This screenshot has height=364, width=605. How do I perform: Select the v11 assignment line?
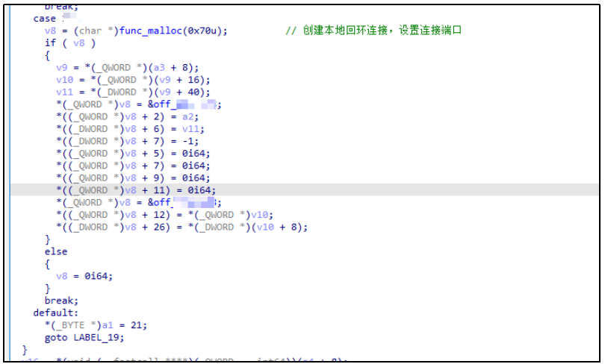click(x=133, y=92)
